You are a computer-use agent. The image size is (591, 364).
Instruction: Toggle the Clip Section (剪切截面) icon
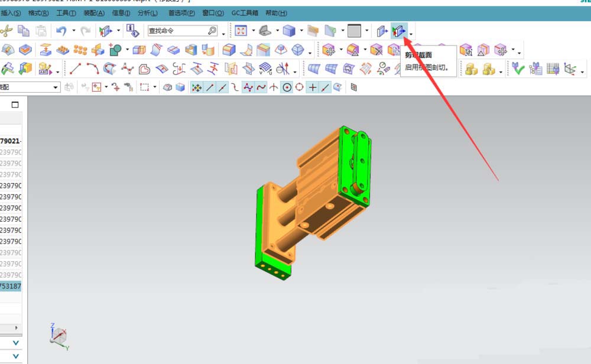coord(399,31)
